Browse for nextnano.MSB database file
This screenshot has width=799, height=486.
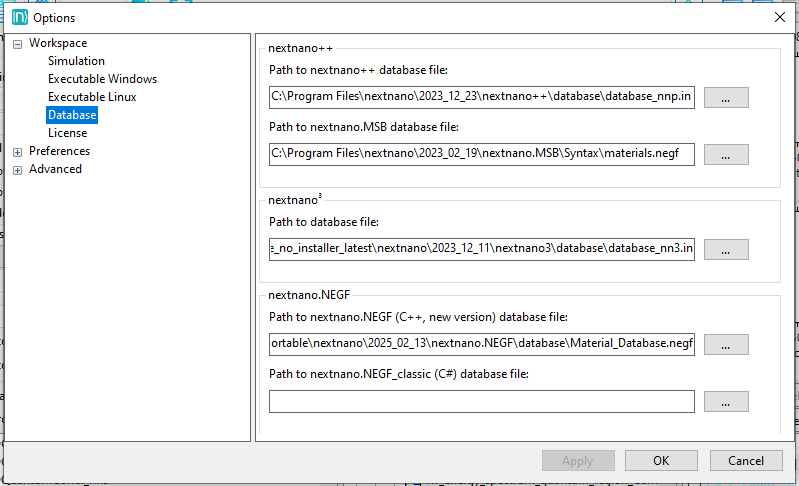point(726,155)
